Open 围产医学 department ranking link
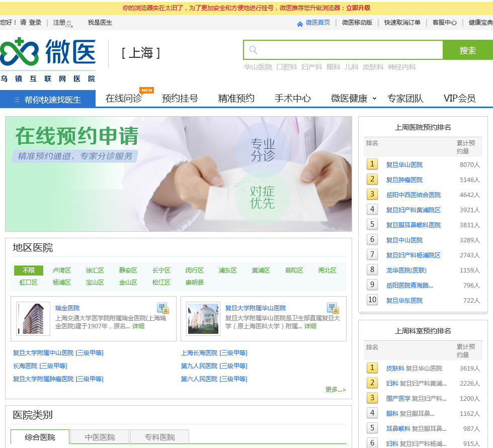 (x=398, y=398)
